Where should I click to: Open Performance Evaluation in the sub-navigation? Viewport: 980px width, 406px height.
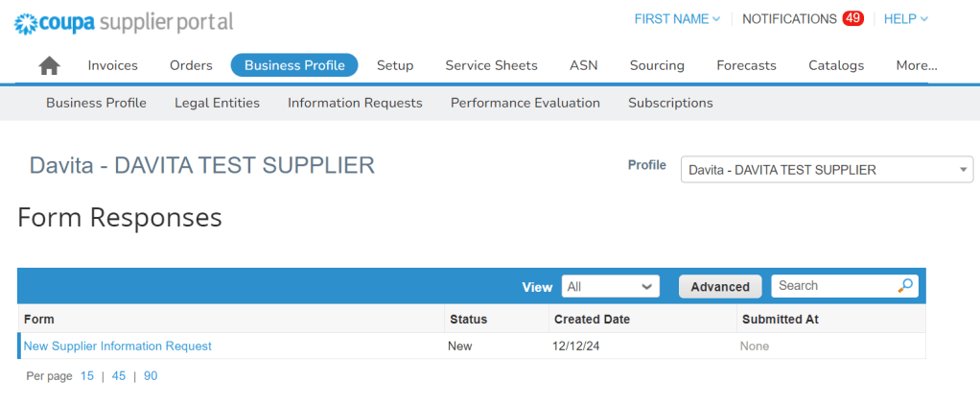coord(525,103)
